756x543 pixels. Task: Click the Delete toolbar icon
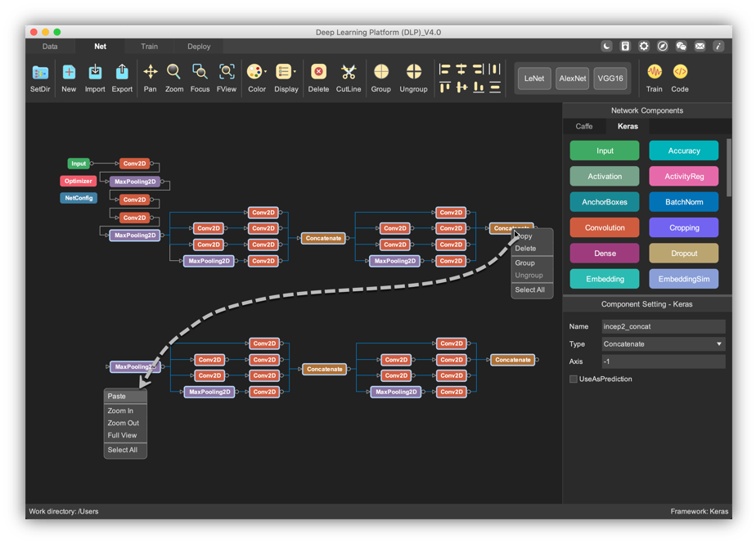318,73
